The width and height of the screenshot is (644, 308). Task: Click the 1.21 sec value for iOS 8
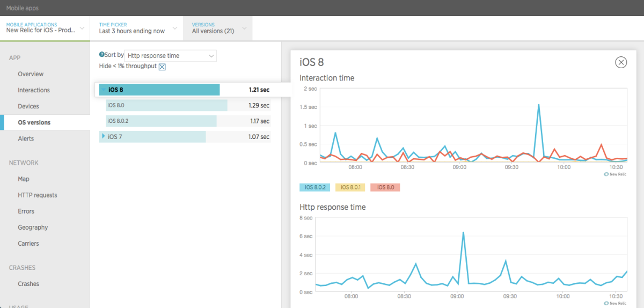coord(259,90)
